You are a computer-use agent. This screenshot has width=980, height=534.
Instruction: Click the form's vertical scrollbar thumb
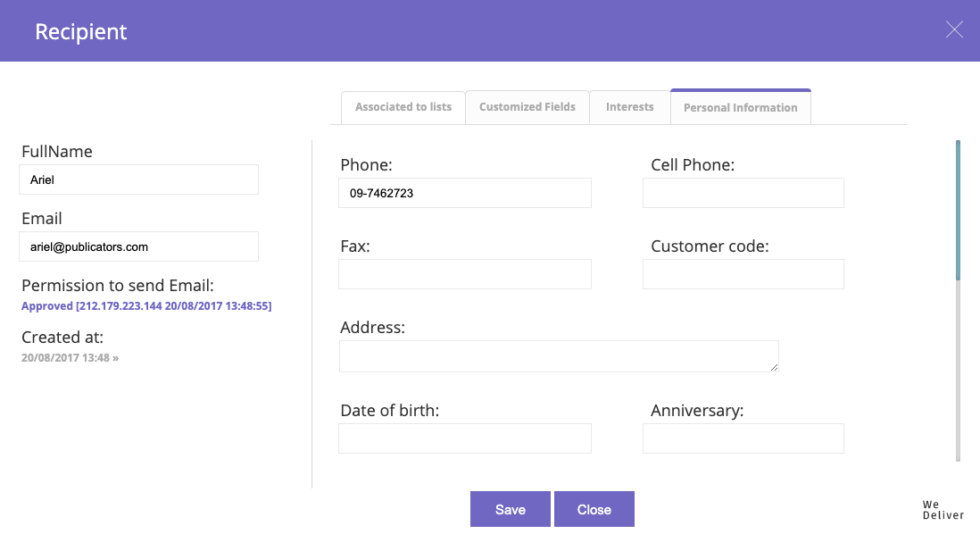point(958,210)
